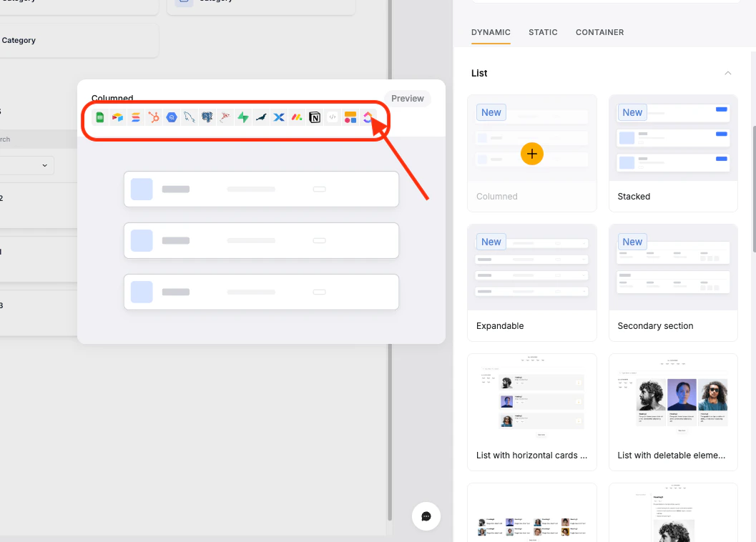The width and height of the screenshot is (756, 542).
Task: Select the Airtable data source icon
Action: tap(117, 117)
